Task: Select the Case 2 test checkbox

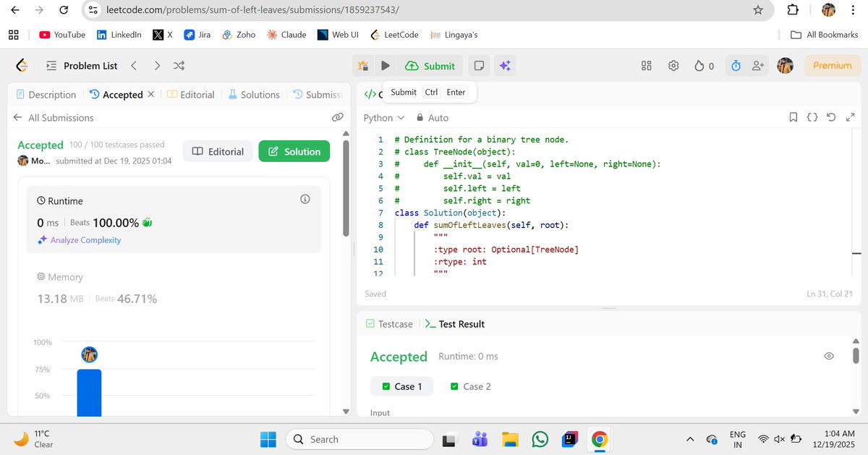Action: [x=454, y=386]
